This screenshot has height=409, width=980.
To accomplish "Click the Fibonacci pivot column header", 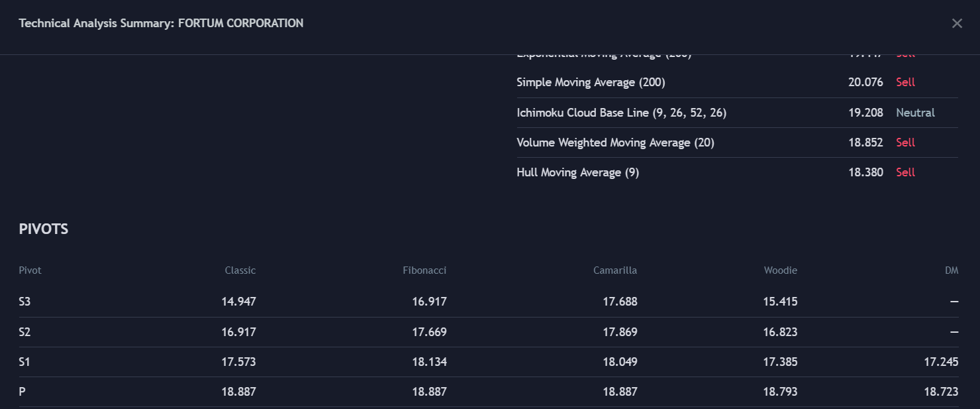I will pyautogui.click(x=424, y=270).
